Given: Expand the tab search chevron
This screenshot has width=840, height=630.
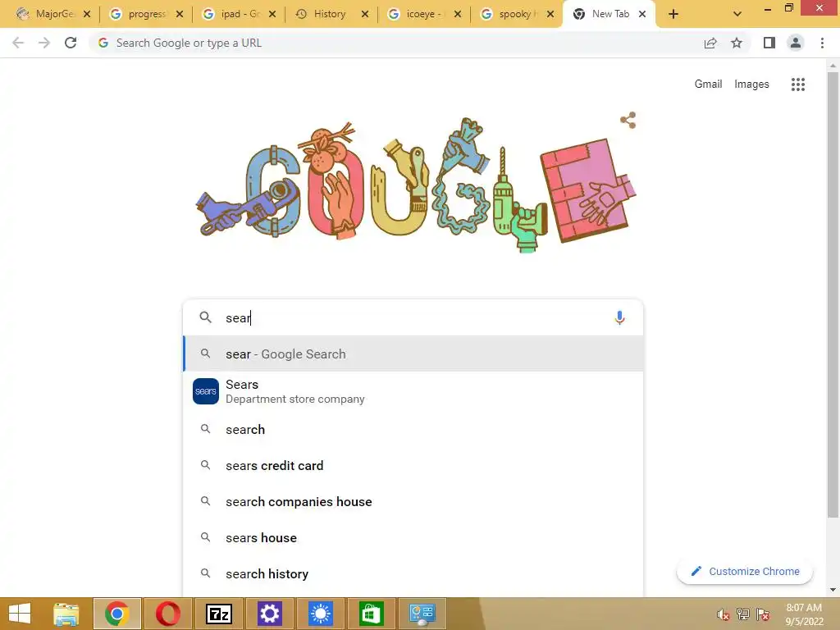Looking at the screenshot, I should pos(737,15).
